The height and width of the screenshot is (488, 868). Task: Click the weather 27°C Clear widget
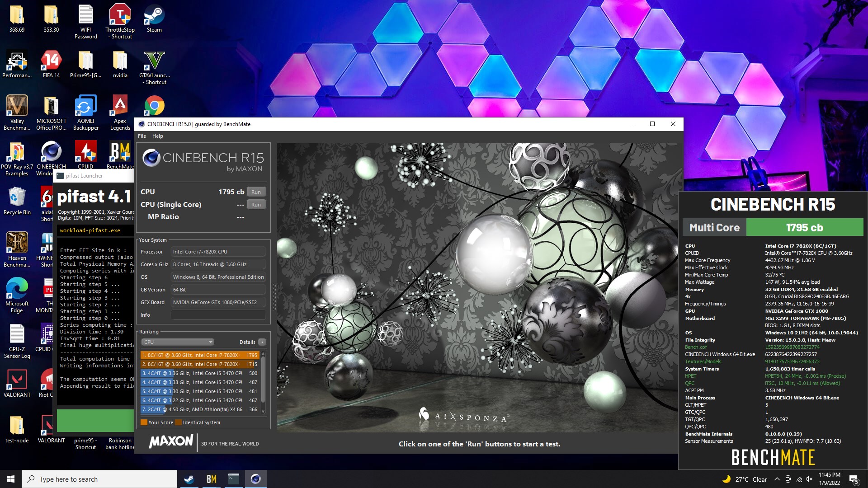[745, 479]
